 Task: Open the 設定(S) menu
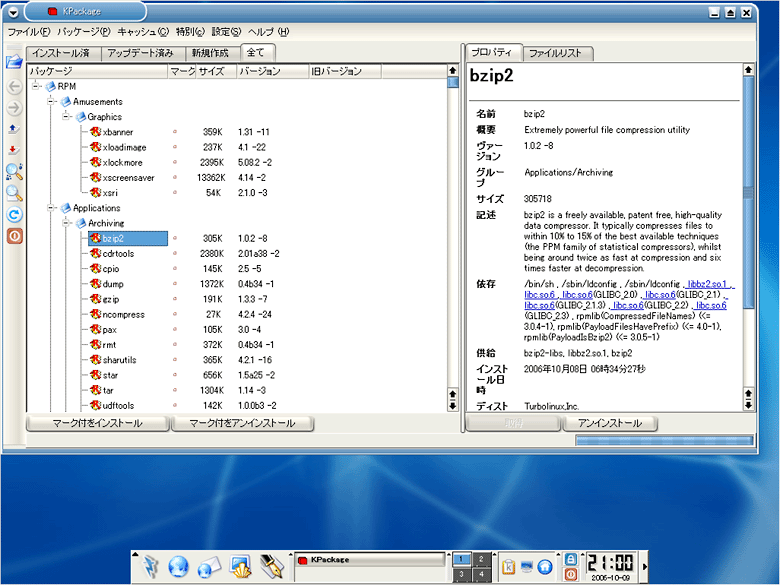pos(226,32)
